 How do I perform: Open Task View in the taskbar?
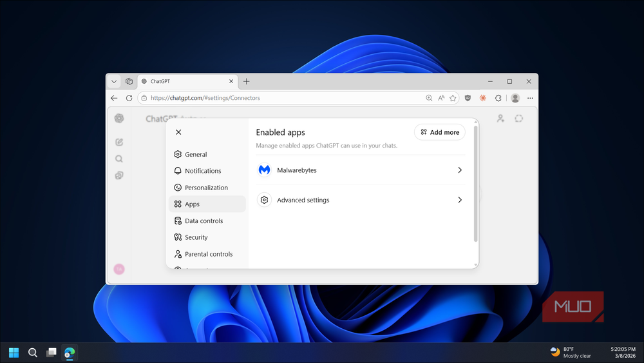pos(52,352)
